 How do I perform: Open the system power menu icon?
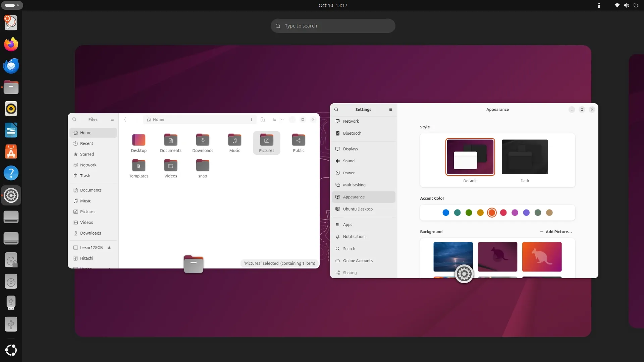(636, 5)
